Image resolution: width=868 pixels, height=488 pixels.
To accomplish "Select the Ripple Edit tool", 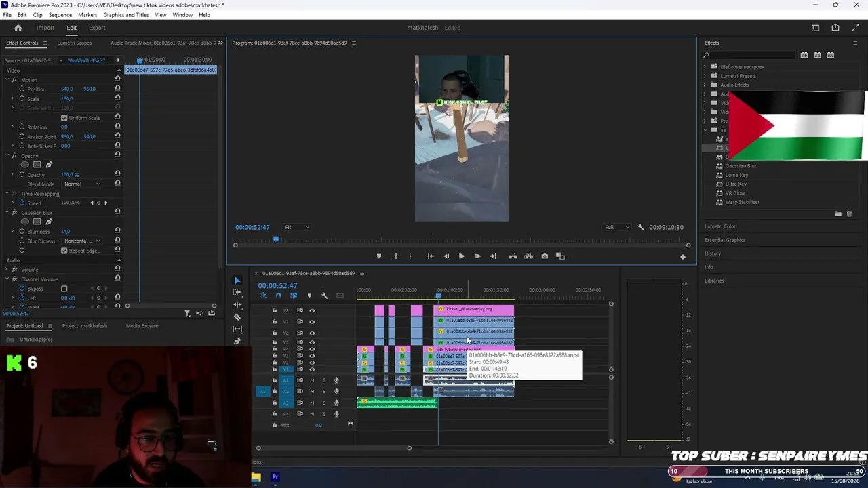I will point(237,305).
